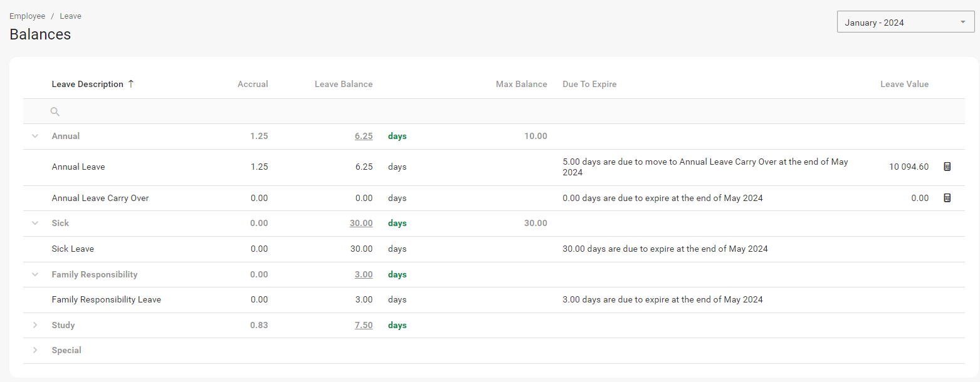The height and width of the screenshot is (382, 980).
Task: Expand the Study leave group
Action: (35, 325)
